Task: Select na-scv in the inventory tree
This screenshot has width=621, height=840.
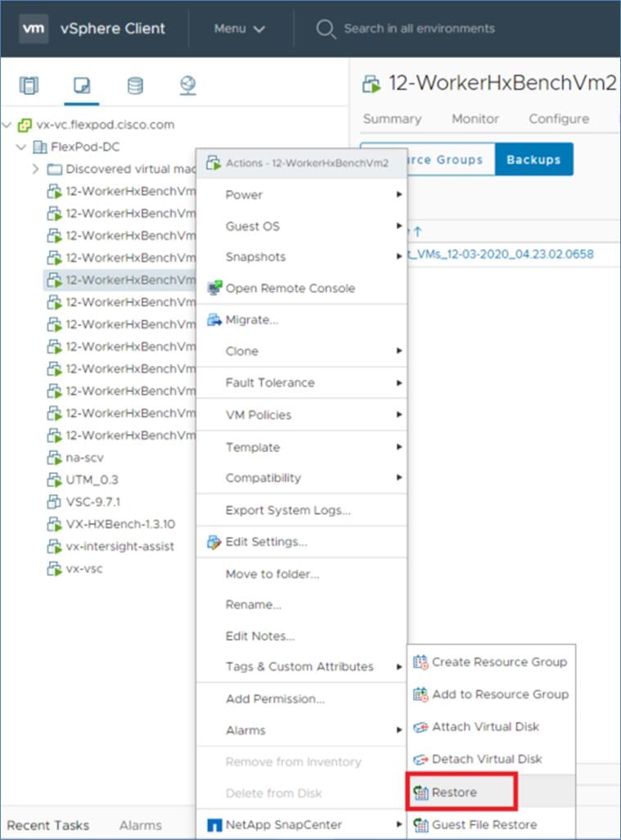Action: [x=84, y=458]
